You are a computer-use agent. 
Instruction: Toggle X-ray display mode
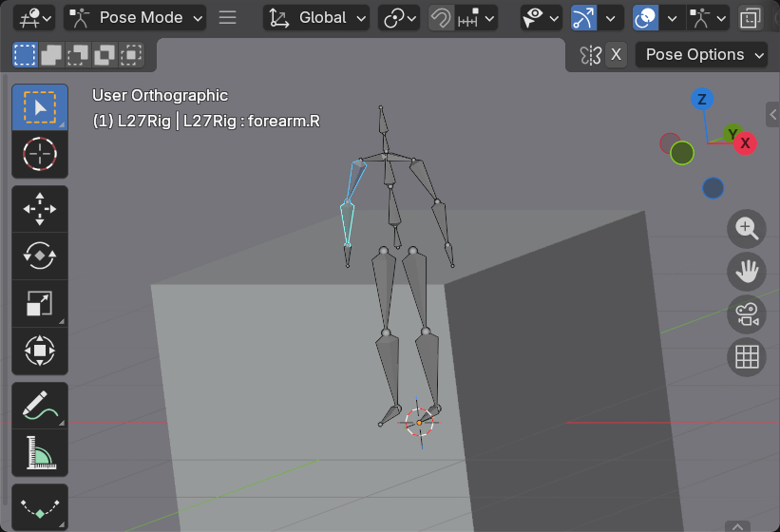pyautogui.click(x=751, y=18)
